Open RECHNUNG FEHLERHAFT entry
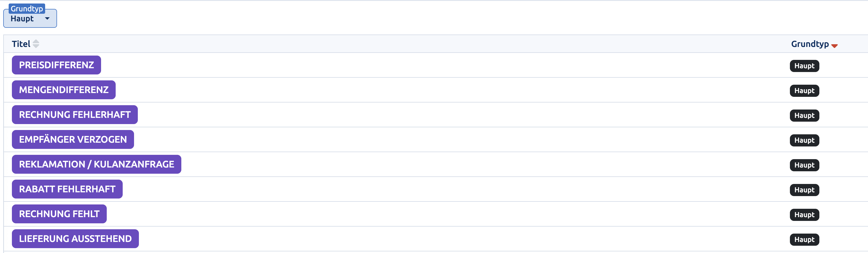Image resolution: width=868 pixels, height=253 pixels. (75, 115)
